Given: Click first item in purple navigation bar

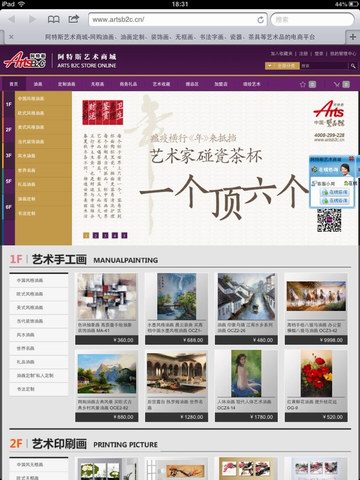Looking at the screenshot, I should (14, 84).
